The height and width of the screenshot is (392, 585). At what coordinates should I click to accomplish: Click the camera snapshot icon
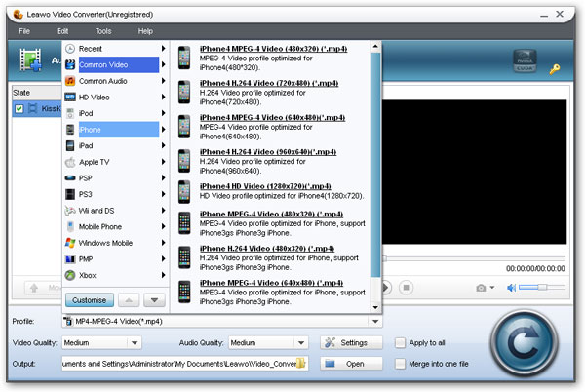pyautogui.click(x=481, y=288)
